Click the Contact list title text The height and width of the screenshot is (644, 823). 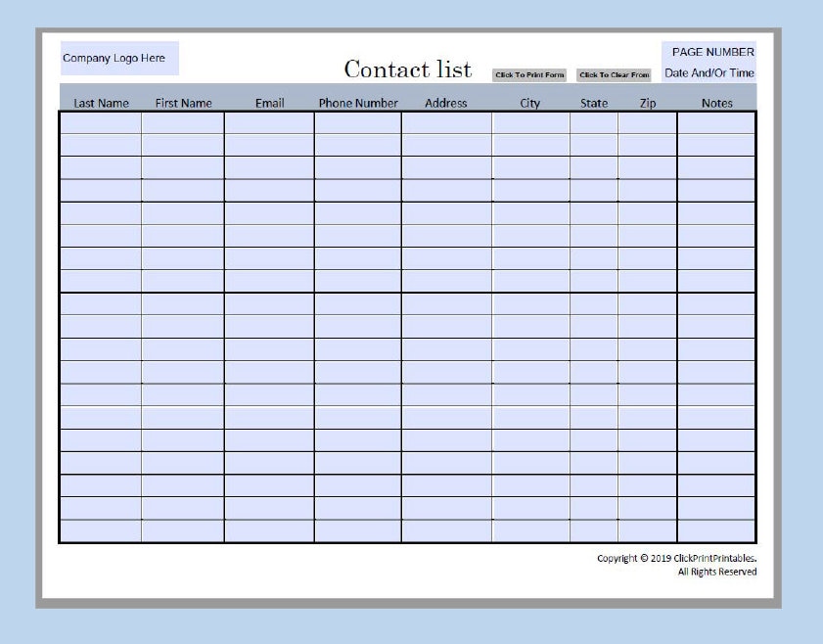coord(407,69)
